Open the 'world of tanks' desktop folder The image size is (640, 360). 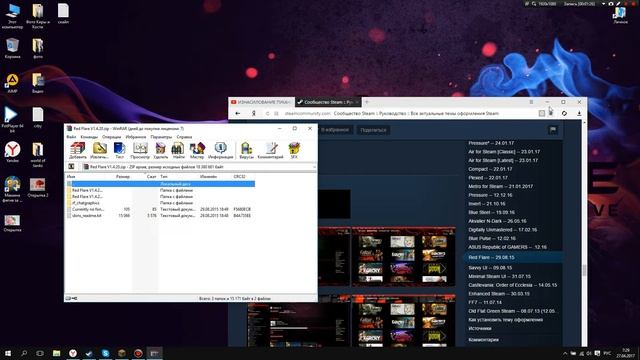pos(38,155)
